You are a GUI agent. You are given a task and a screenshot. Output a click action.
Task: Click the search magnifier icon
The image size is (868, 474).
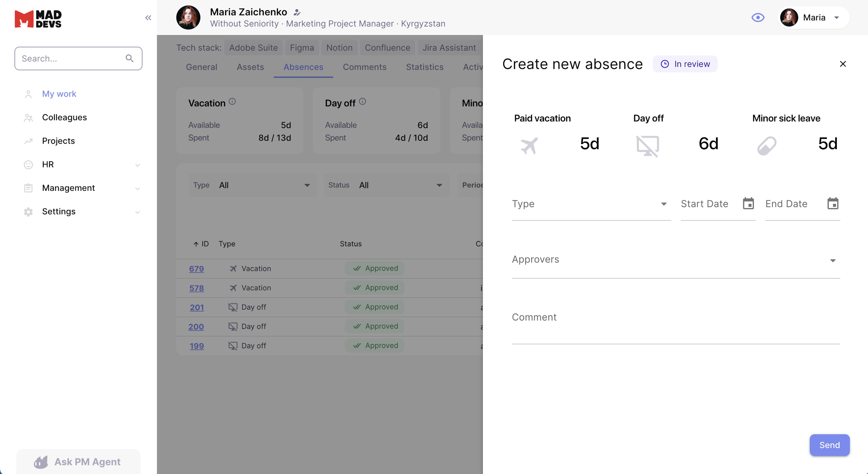(x=130, y=59)
